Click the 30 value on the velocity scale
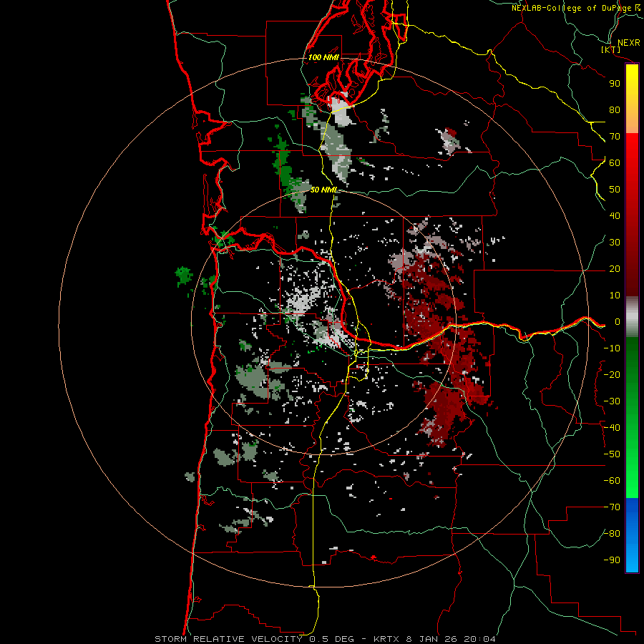Screen dimensions: 644x644 pyautogui.click(x=615, y=243)
